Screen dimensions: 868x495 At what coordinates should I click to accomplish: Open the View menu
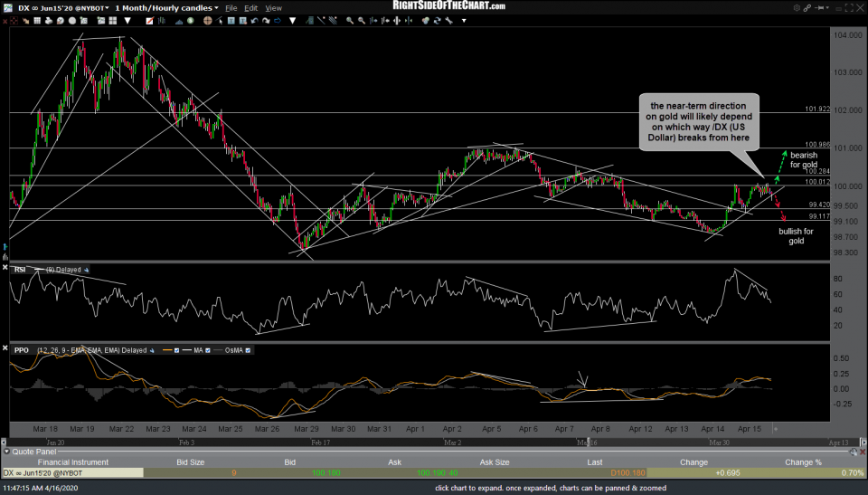click(273, 8)
